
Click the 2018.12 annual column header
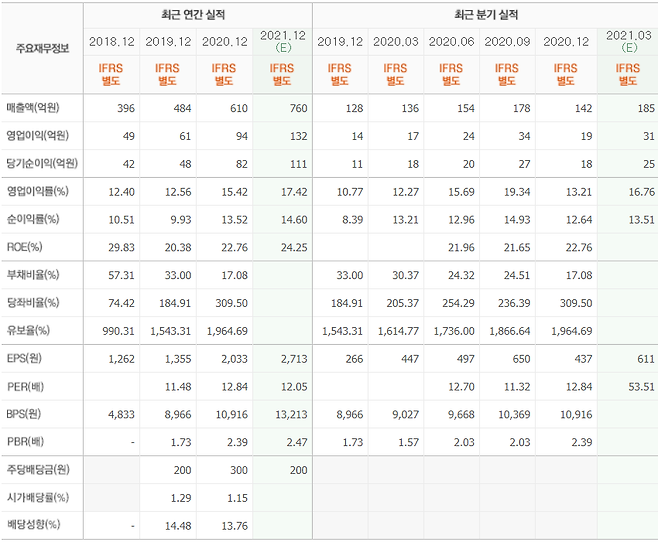[111, 41]
